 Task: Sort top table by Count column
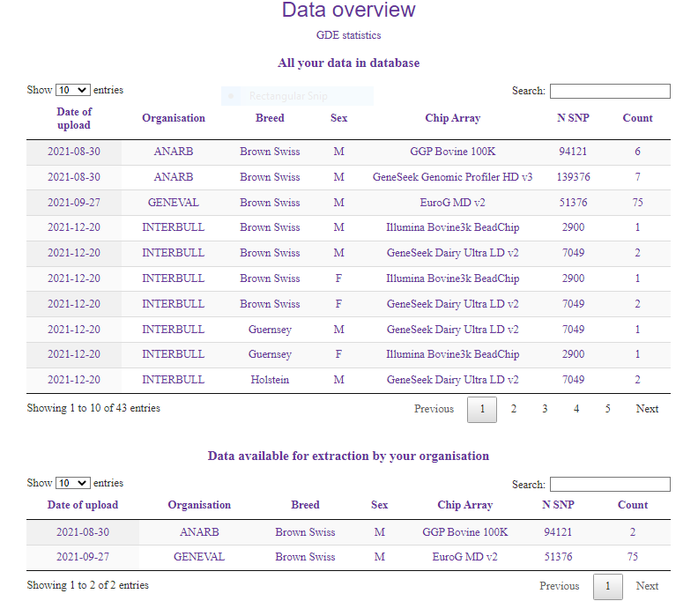click(637, 118)
